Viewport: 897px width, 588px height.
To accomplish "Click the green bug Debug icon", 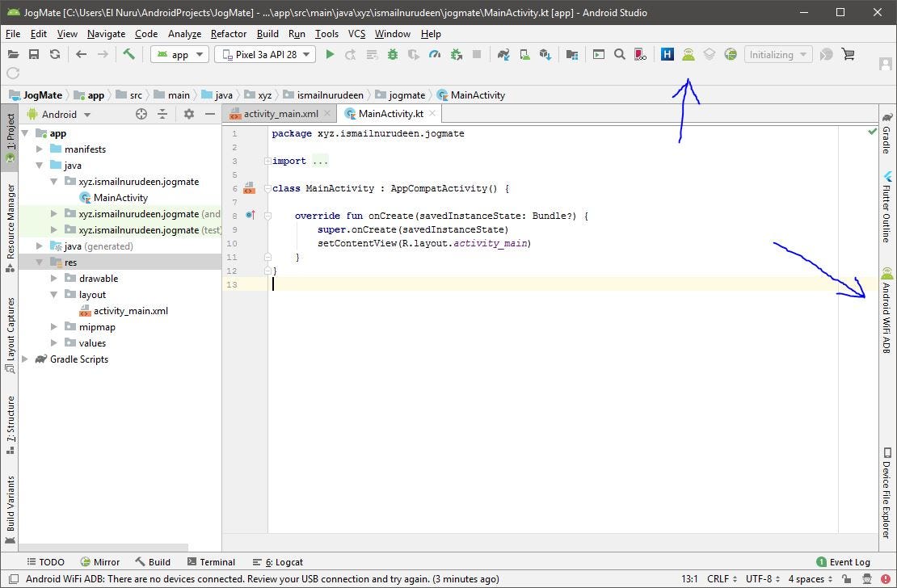I will (x=393, y=54).
